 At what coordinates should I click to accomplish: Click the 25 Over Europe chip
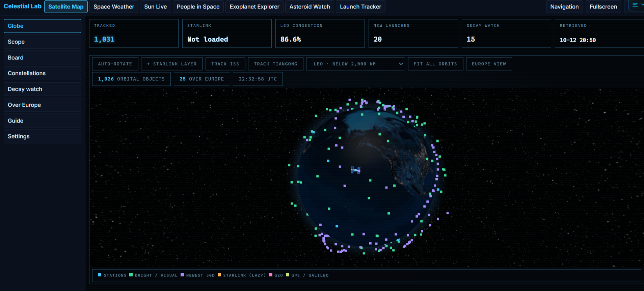click(x=202, y=79)
